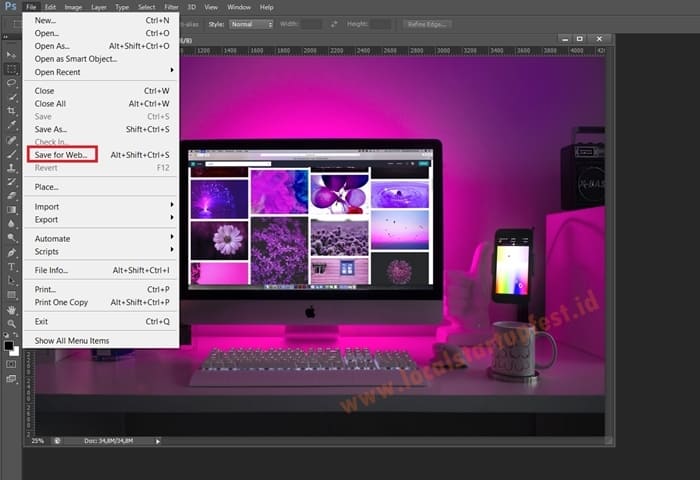Choose Open As... menu entry
The image size is (700, 480).
[101, 46]
